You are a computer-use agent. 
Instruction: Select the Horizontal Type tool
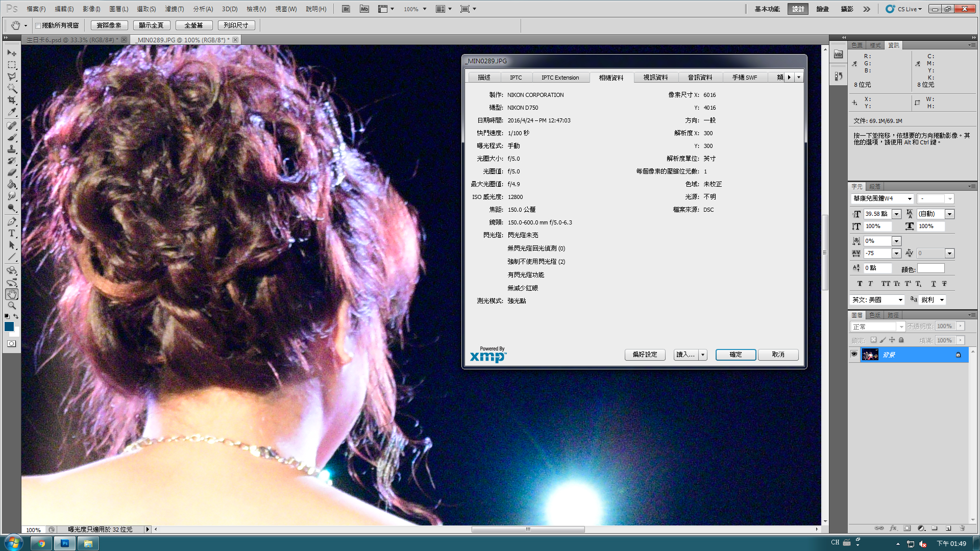pos(12,233)
